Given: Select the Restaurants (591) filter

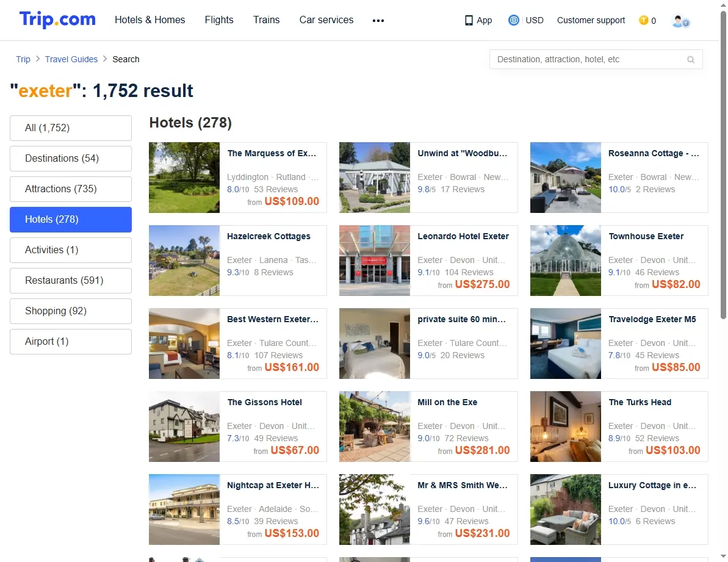Looking at the screenshot, I should tap(71, 281).
